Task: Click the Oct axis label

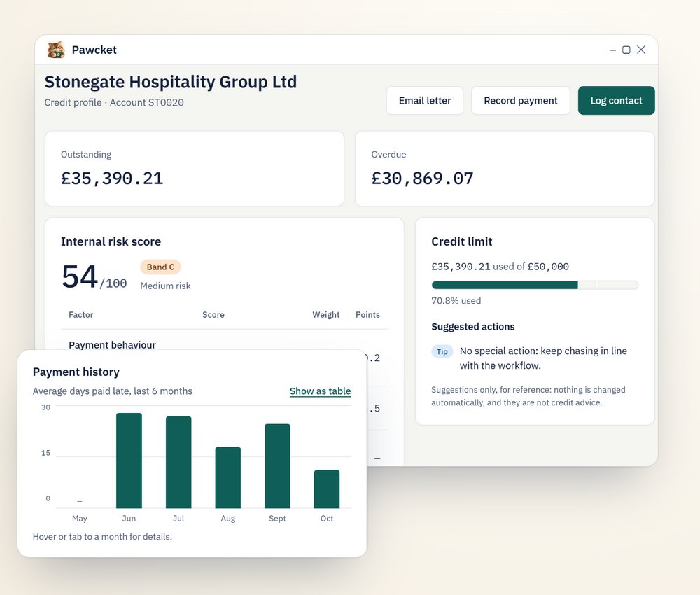Action: [x=327, y=518]
